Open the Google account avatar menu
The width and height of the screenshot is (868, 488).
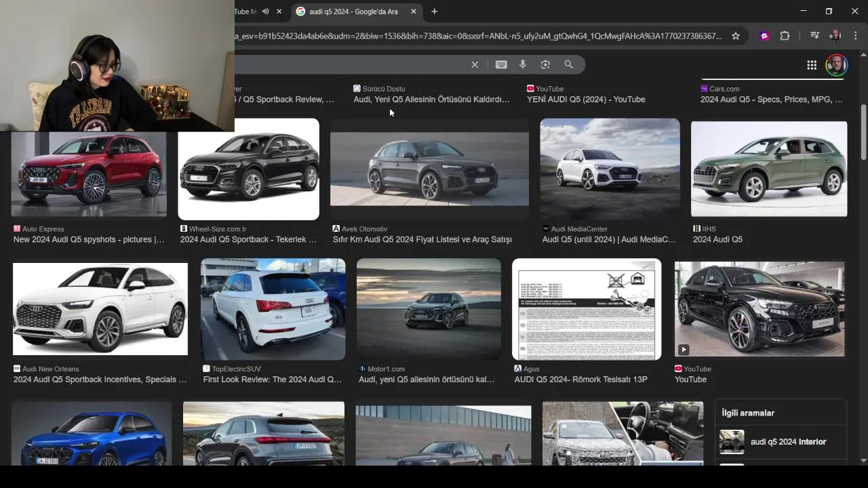[x=836, y=65]
